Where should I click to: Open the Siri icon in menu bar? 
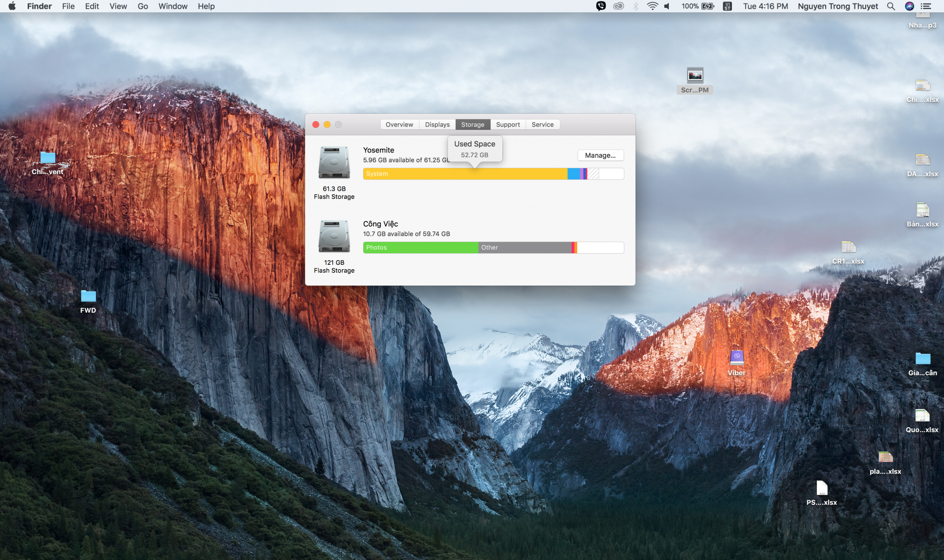pos(909,6)
